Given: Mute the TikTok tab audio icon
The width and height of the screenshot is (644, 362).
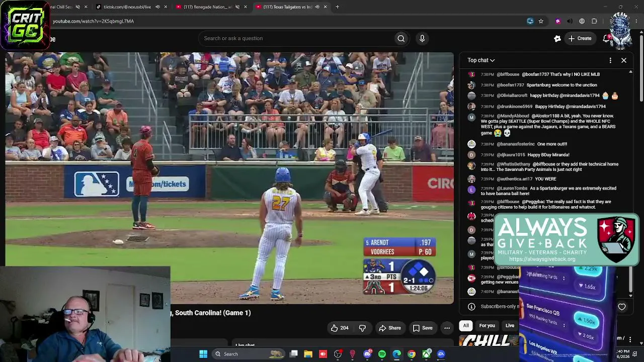Looking at the screenshot, I should [x=157, y=7].
